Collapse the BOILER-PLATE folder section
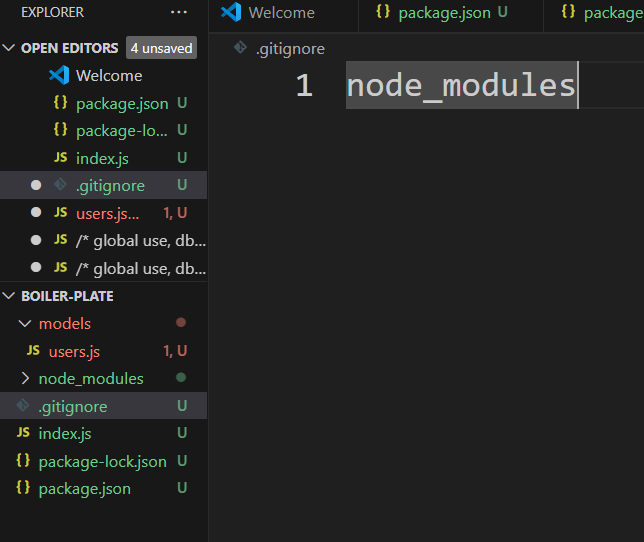644x542 pixels. point(9,296)
